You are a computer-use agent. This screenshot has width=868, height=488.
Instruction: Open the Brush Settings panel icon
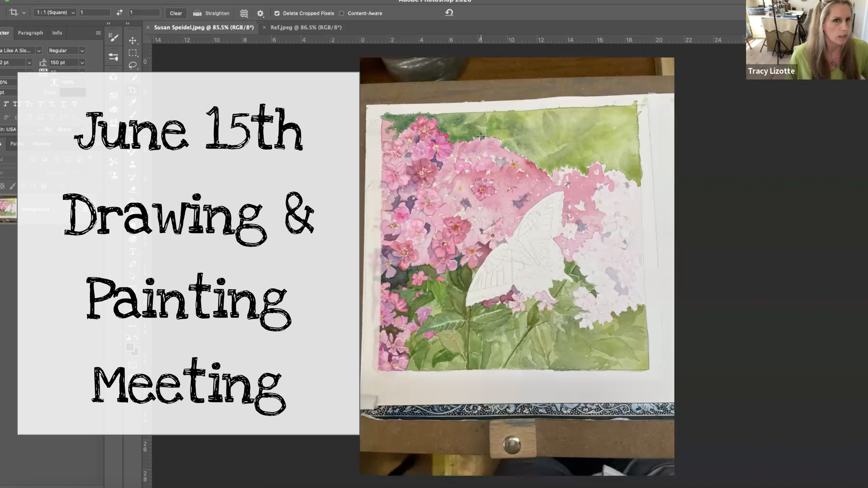tap(113, 38)
